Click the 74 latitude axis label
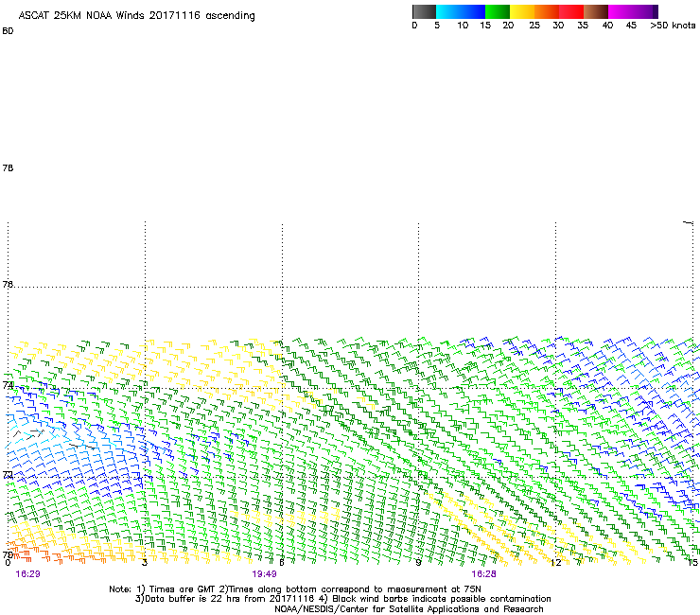 tap(8, 384)
